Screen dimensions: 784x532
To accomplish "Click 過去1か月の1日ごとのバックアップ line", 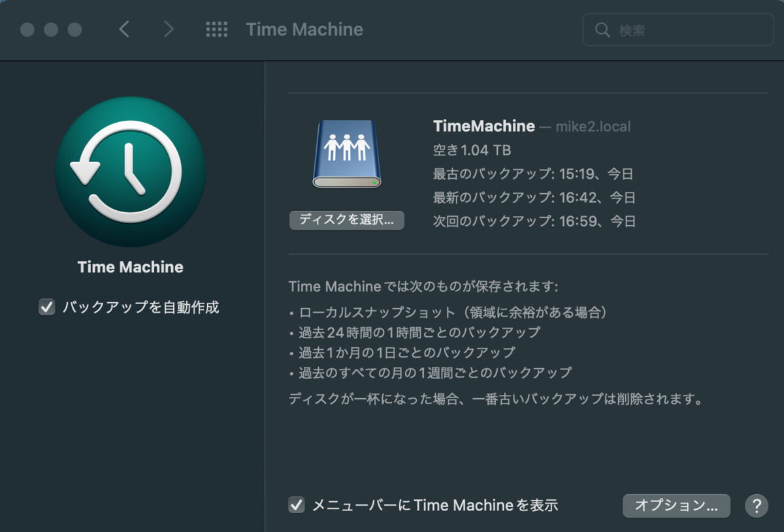I will [x=402, y=352].
